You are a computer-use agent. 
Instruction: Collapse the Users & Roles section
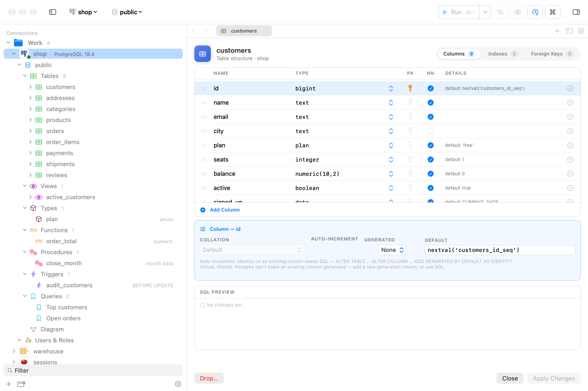tap(19, 340)
